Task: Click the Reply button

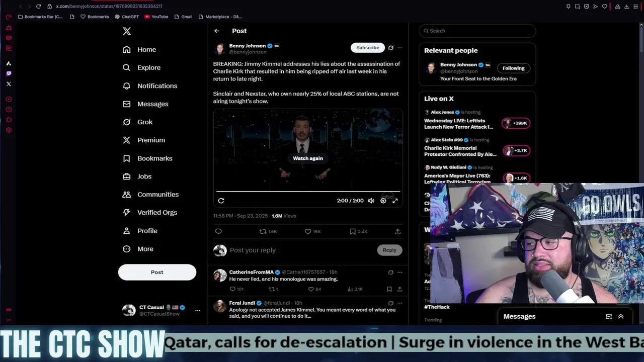Action: pyautogui.click(x=389, y=250)
